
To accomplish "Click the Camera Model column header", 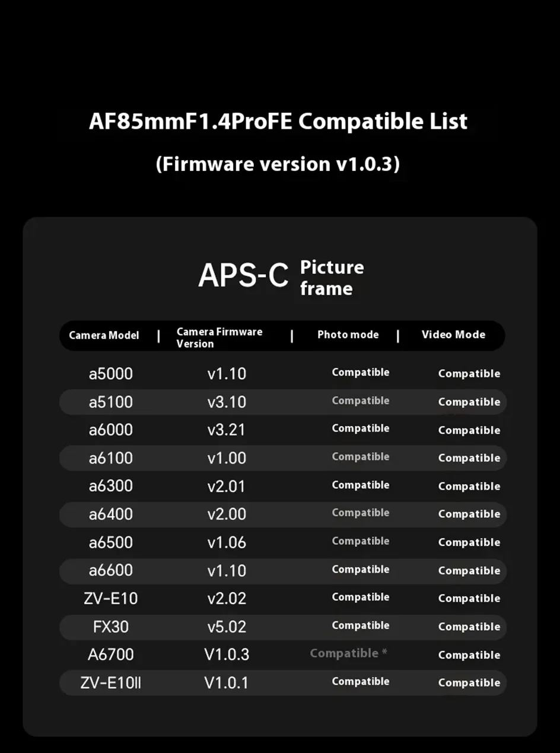I will click(104, 335).
